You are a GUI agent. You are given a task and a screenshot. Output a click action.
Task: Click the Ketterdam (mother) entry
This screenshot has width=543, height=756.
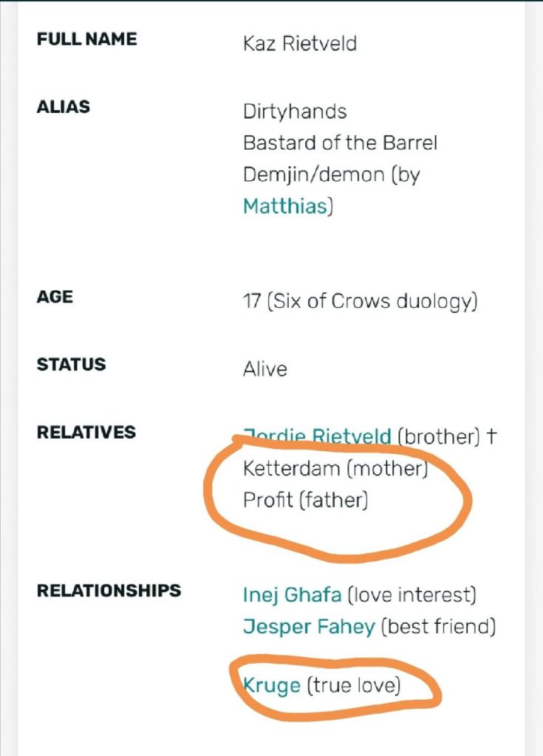pyautogui.click(x=335, y=468)
